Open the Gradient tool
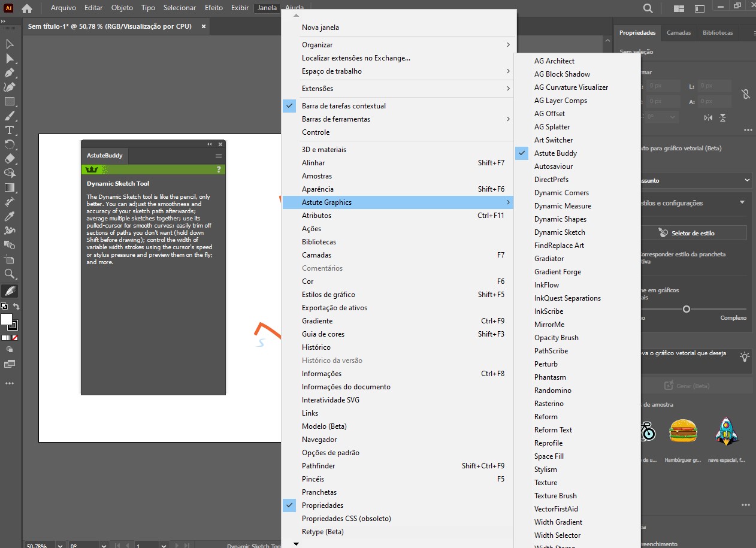Screen dimensions: 756x548 pyautogui.click(x=10, y=187)
